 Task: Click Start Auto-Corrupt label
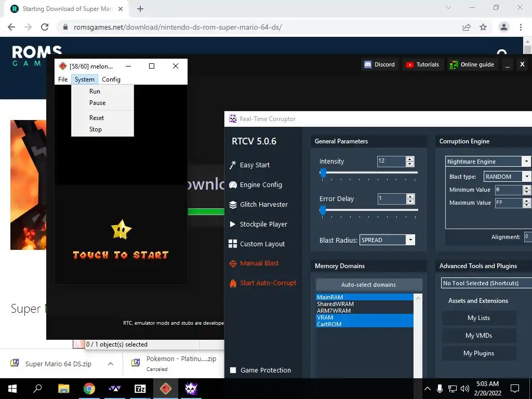pos(268,283)
